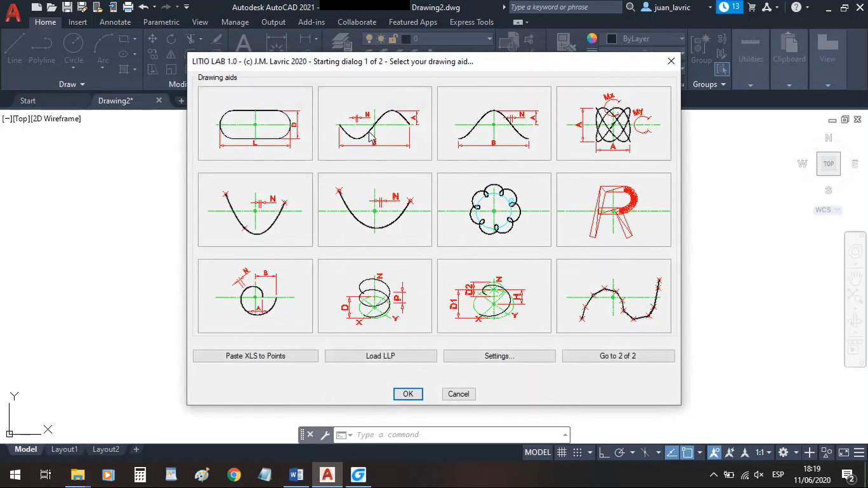Toggle the drawing grid display
Image resolution: width=868 pixels, height=488 pixels.
click(562, 452)
